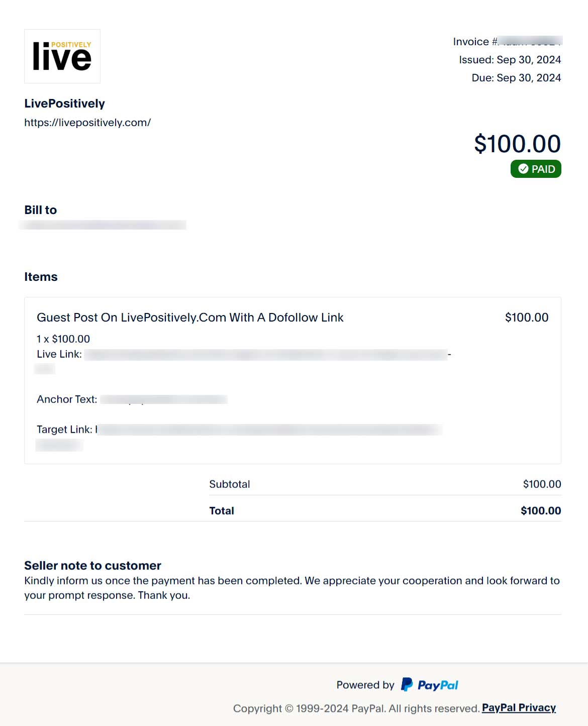
Task: Click the Guest Post item title
Action: click(190, 318)
